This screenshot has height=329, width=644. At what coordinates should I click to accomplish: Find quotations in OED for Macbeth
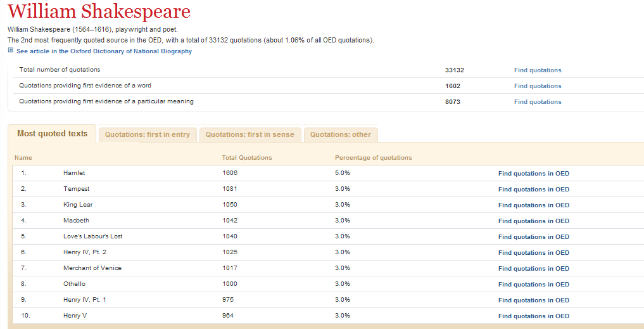[x=534, y=221]
